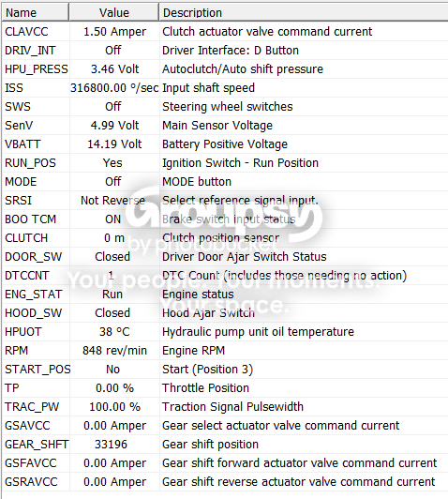Select the GSRAVCC parameter name
This screenshot has width=448, height=499.
pos(31,482)
